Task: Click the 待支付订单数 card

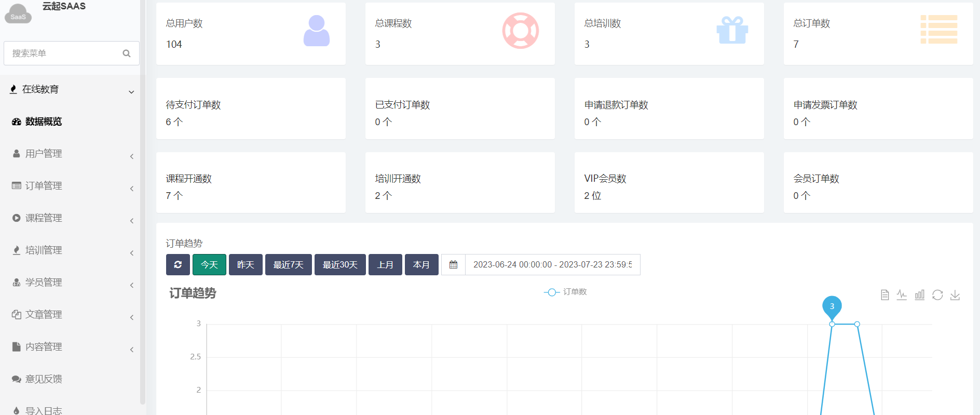Action: 251,109
